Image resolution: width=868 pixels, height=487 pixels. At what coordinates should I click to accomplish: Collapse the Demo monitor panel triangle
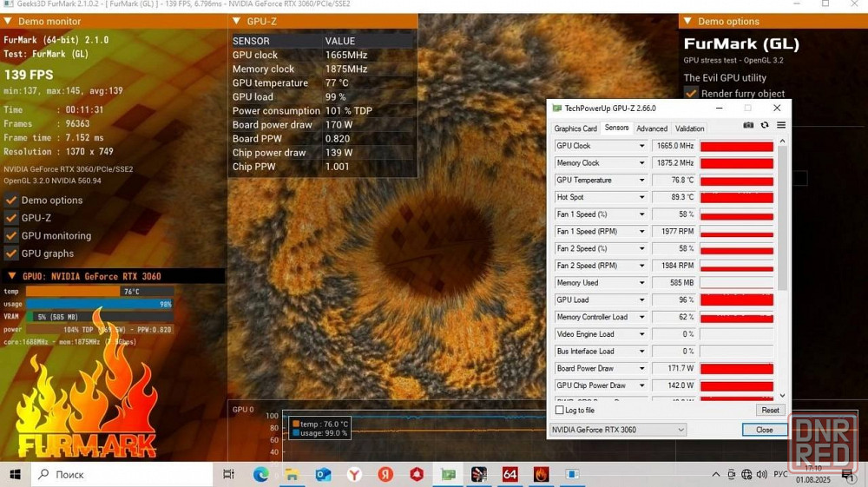pyautogui.click(x=8, y=21)
